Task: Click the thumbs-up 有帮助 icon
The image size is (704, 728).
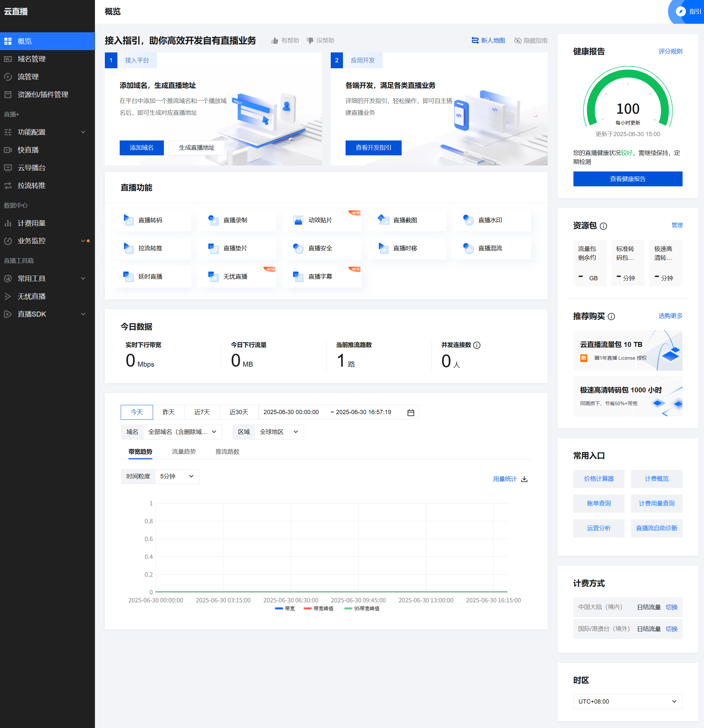Action: pos(275,41)
